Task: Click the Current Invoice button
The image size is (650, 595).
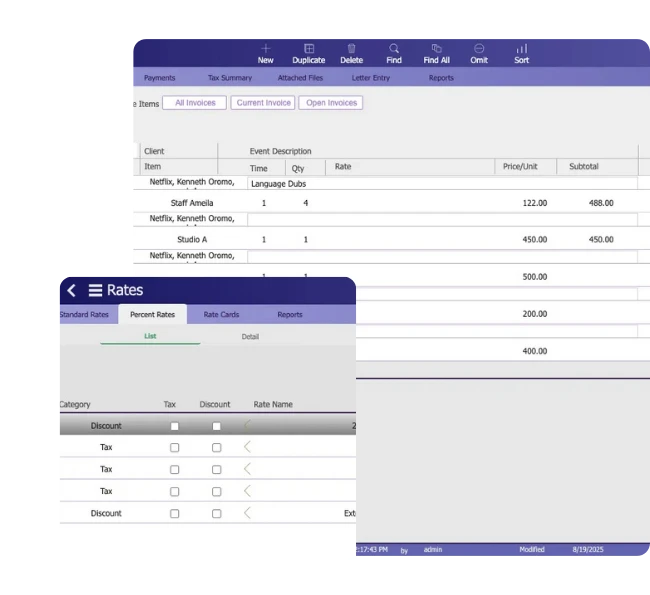Action: (x=263, y=102)
